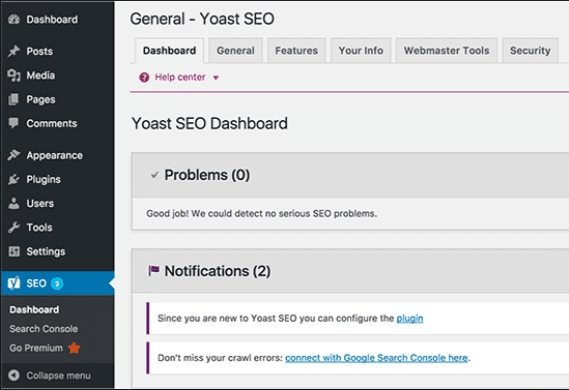The width and height of the screenshot is (569, 390).
Task: Open the Your Info tab
Action: click(361, 50)
